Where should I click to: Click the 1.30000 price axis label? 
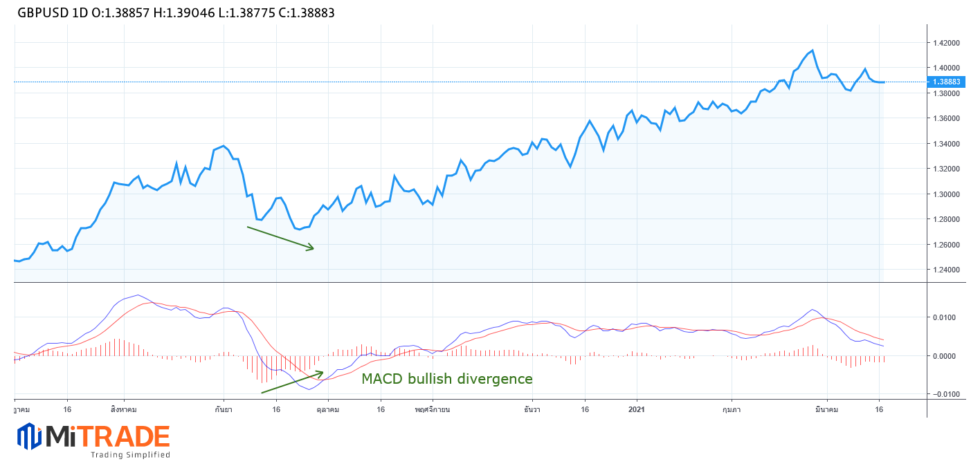coord(946,194)
